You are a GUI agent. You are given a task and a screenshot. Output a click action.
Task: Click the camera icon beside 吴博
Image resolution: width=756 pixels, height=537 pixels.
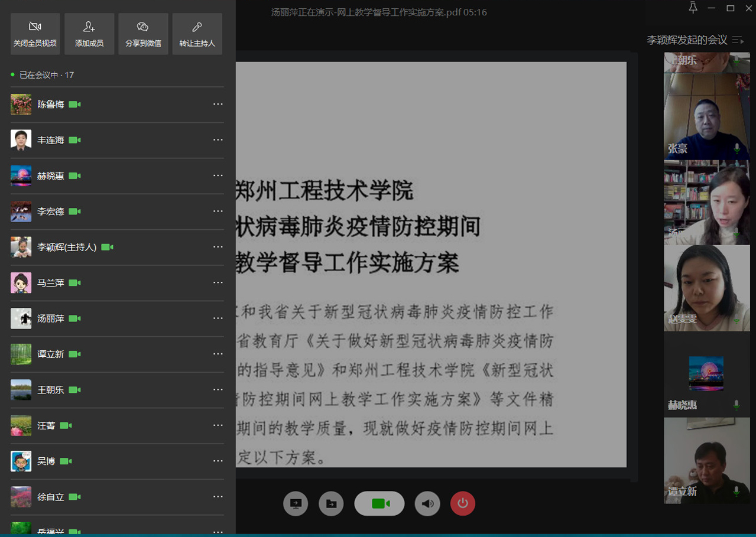click(x=66, y=461)
